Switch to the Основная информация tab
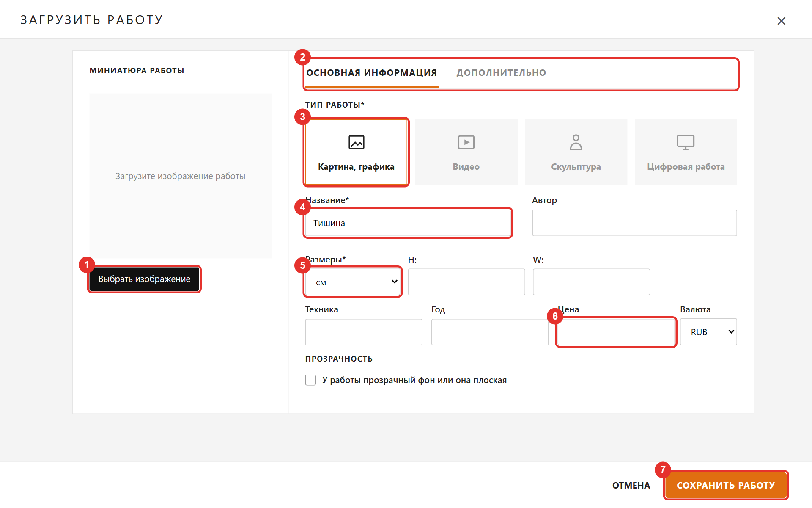Screen dimensions: 812x508 coord(371,73)
